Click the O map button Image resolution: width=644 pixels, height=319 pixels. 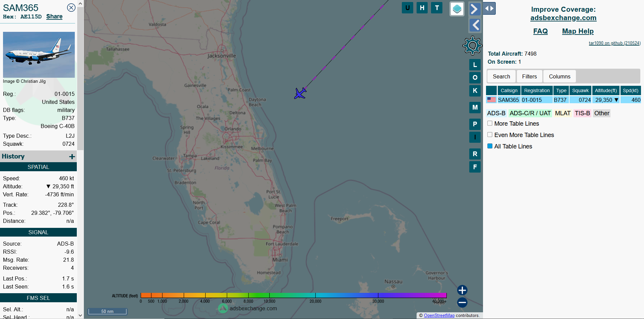[475, 77]
